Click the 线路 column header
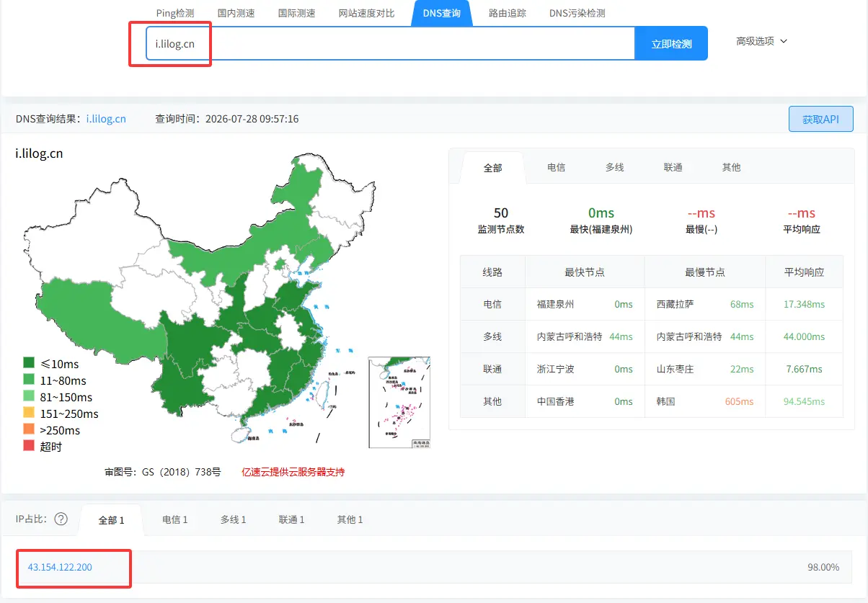The image size is (868, 603). pyautogui.click(x=492, y=272)
